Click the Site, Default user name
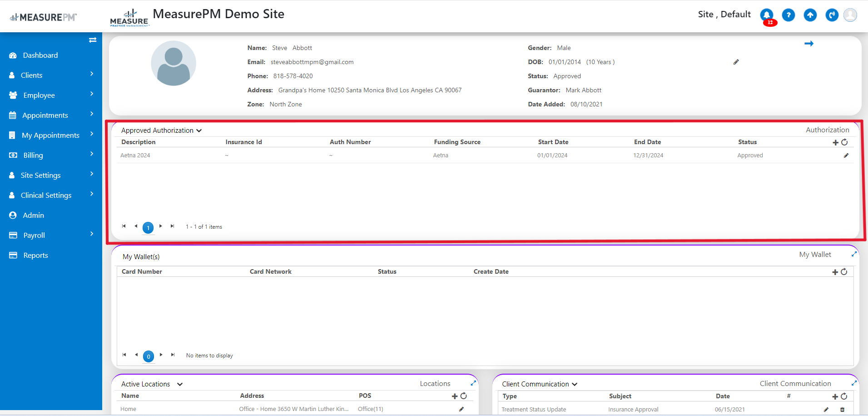 pyautogui.click(x=724, y=15)
